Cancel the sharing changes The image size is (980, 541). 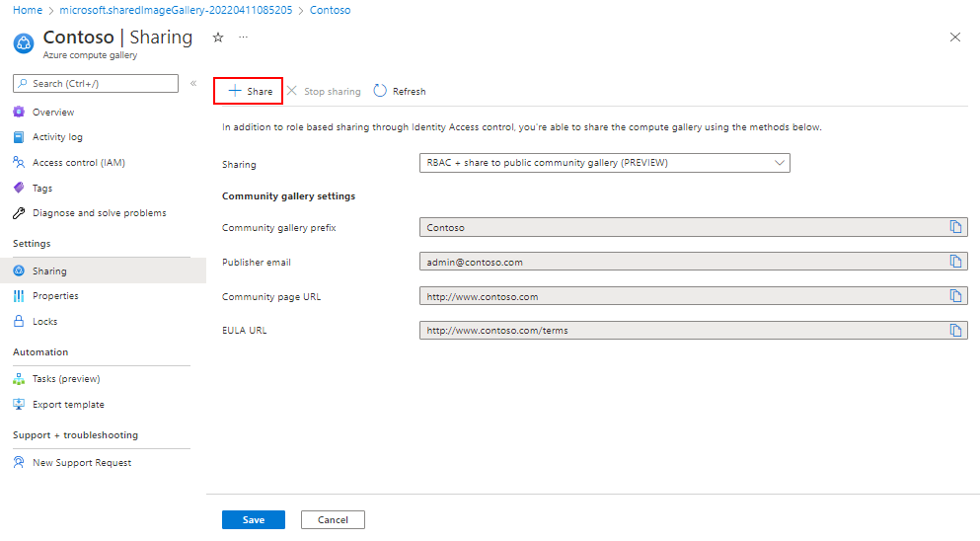pos(333,519)
